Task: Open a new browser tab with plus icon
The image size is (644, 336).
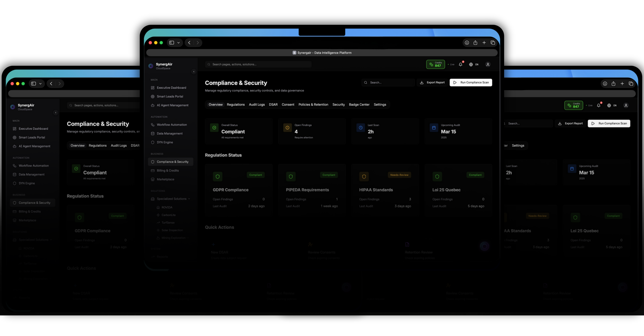Action: coord(484,43)
